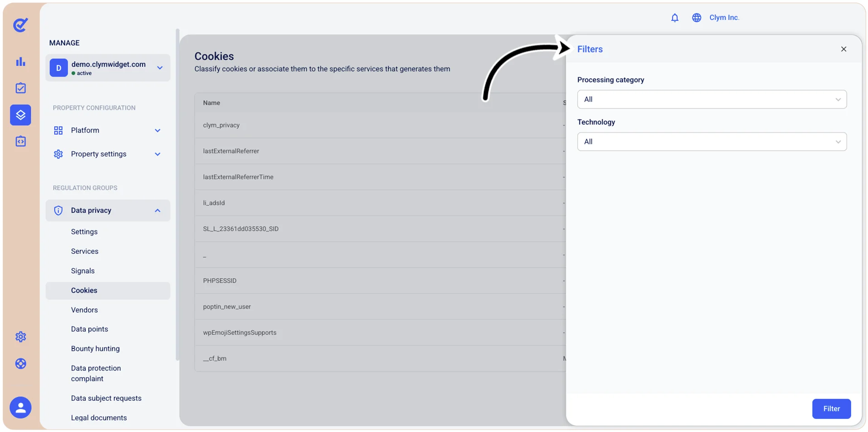Open the Processing category dropdown
This screenshot has height=432, width=868.
712,100
